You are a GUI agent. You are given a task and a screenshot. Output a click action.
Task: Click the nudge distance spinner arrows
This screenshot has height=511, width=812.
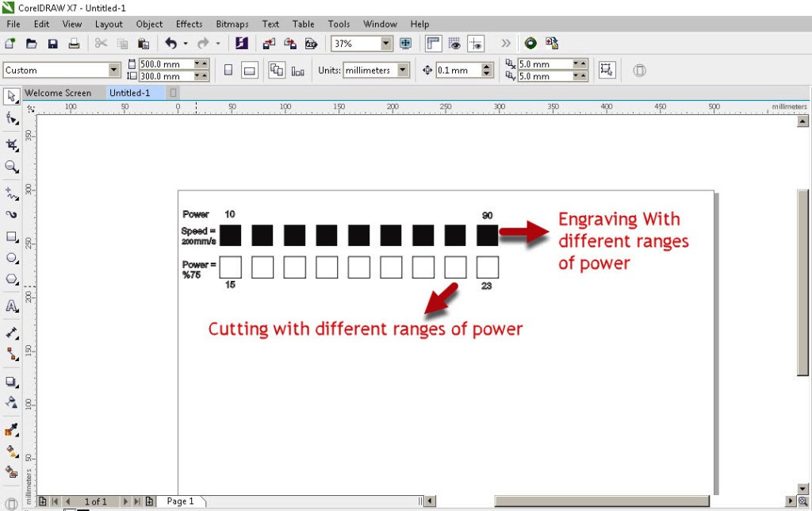487,70
